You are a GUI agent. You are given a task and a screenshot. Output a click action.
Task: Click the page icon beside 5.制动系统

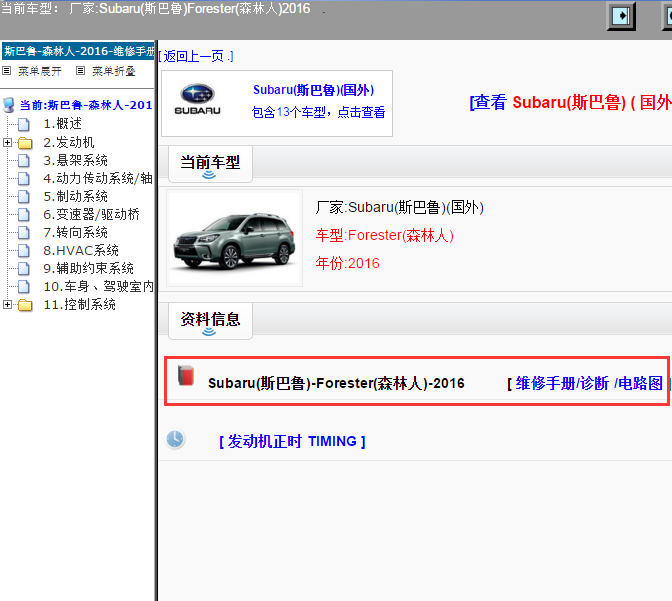(x=24, y=197)
